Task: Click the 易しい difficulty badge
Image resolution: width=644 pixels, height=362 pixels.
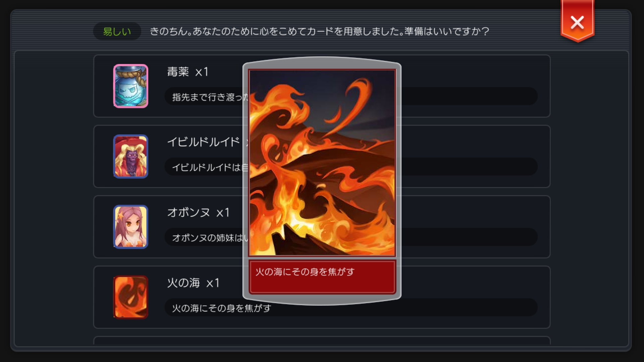Action: coord(117,32)
